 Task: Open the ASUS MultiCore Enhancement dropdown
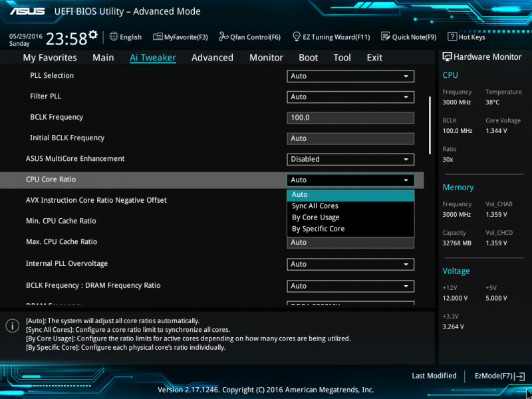click(x=350, y=160)
